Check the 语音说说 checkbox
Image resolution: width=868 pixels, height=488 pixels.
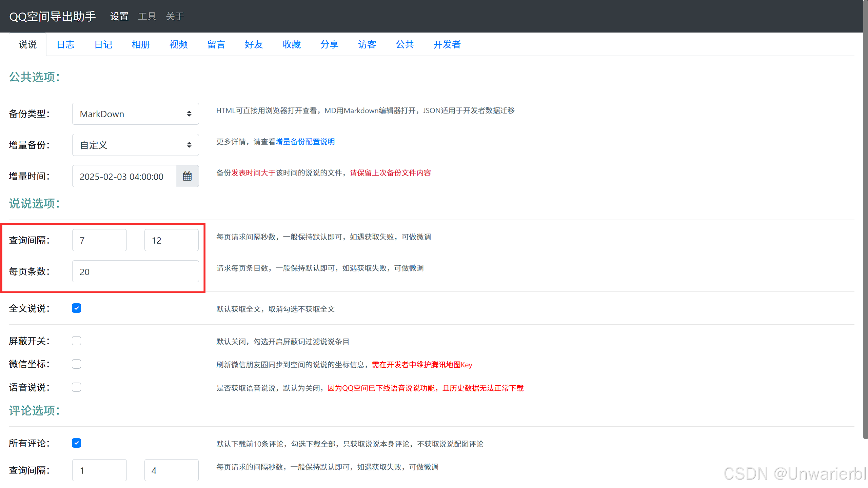[76, 387]
